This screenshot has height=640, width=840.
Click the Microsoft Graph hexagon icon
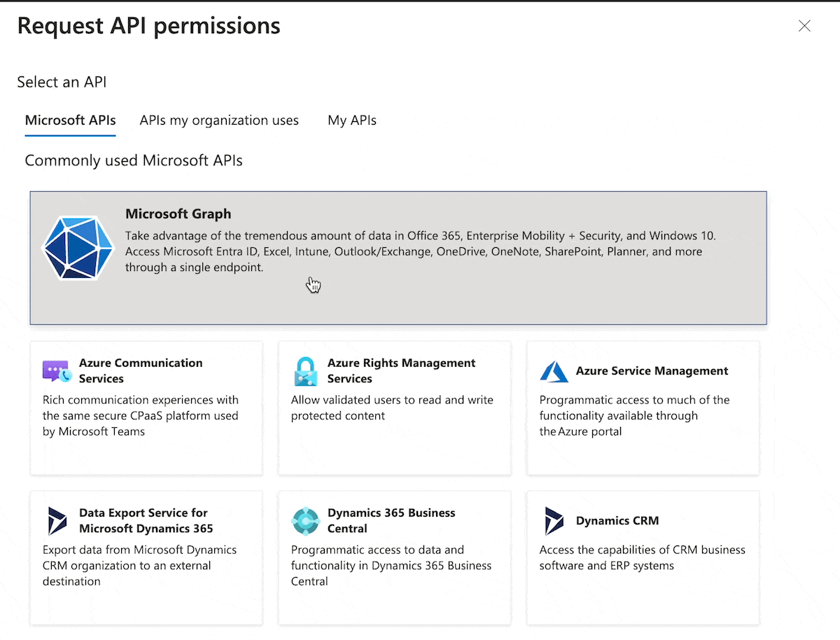[78, 248]
